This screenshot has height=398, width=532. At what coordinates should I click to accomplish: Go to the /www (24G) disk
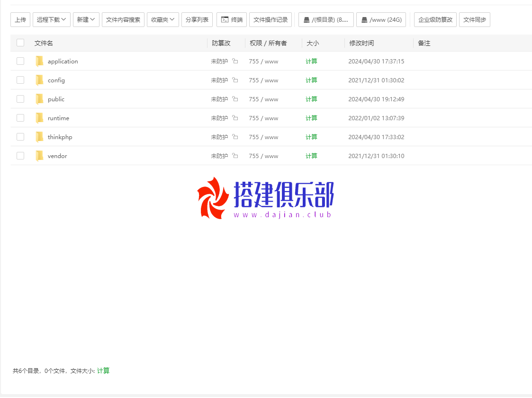pyautogui.click(x=381, y=20)
